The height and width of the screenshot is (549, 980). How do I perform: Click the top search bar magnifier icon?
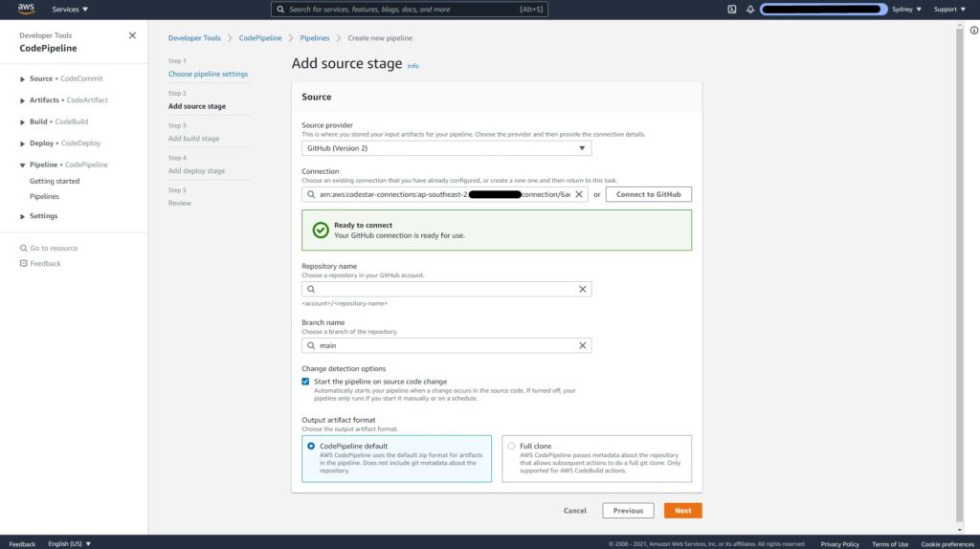280,10
